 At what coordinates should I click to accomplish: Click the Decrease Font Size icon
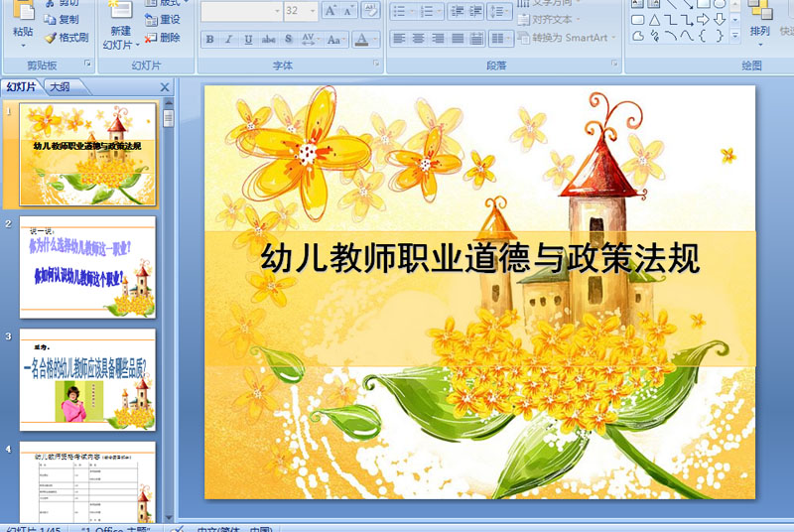pyautogui.click(x=348, y=11)
